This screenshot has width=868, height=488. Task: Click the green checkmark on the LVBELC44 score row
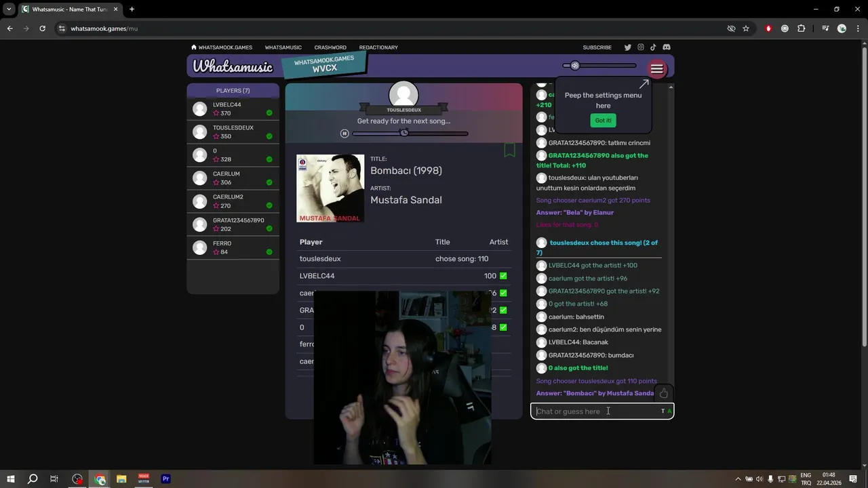point(503,276)
